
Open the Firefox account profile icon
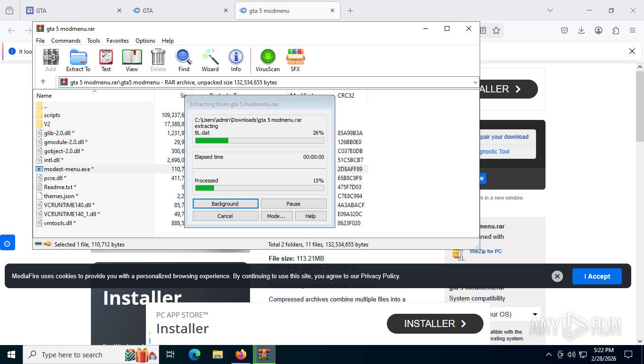[599, 30]
